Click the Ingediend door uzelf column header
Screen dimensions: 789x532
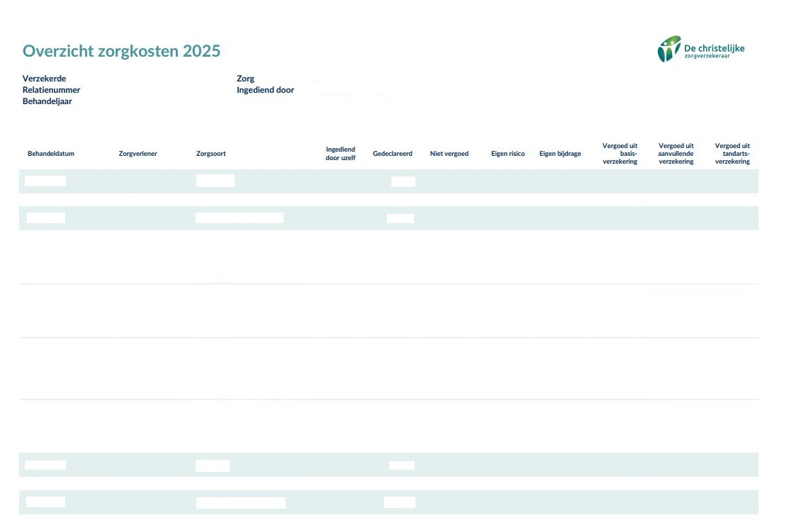tap(340, 154)
